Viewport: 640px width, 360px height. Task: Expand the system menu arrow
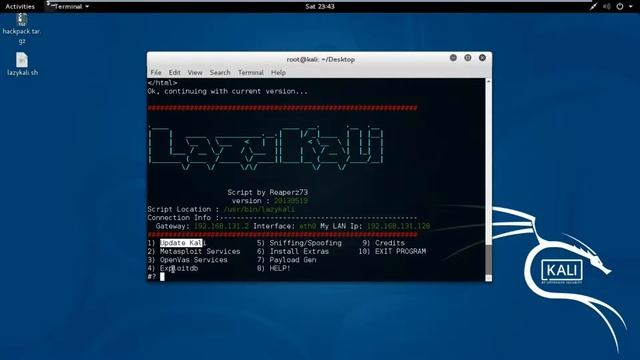[631, 7]
